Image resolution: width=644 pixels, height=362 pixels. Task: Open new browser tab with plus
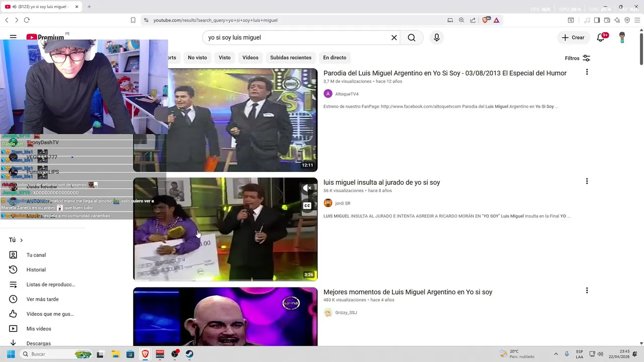[x=89, y=7]
